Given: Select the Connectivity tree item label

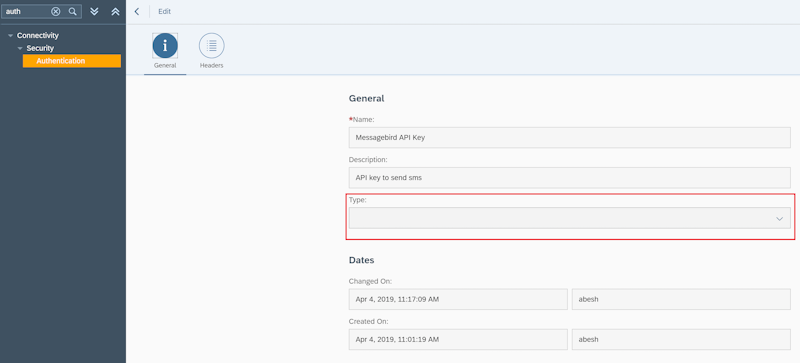Looking at the screenshot, I should coord(38,36).
